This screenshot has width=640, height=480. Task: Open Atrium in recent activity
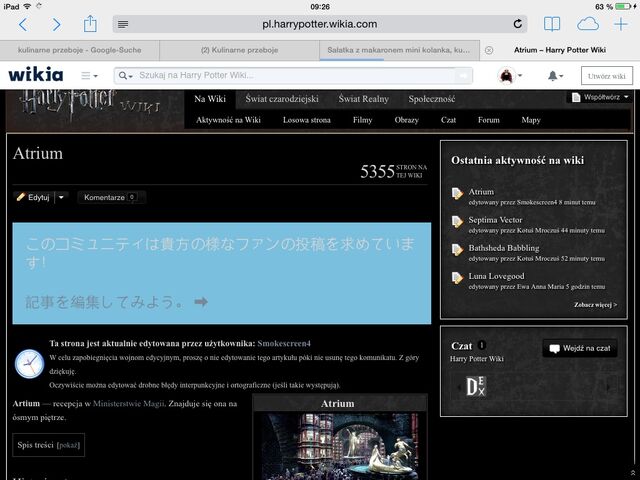481,192
